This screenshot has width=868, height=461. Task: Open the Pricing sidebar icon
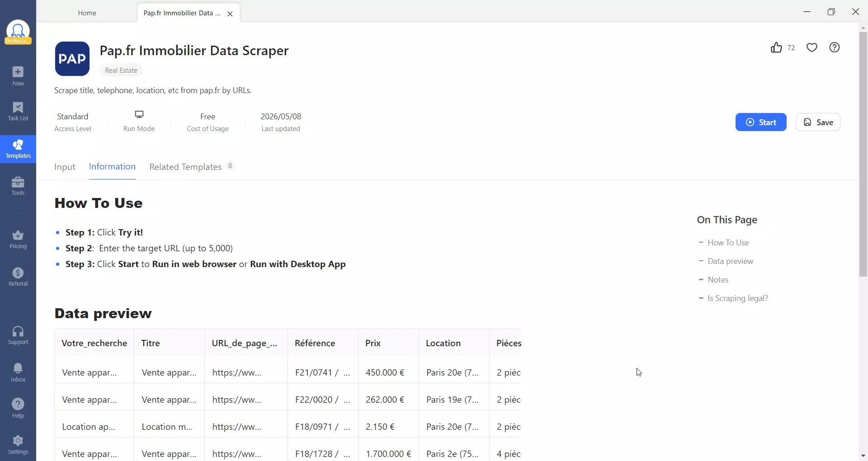[x=18, y=240]
